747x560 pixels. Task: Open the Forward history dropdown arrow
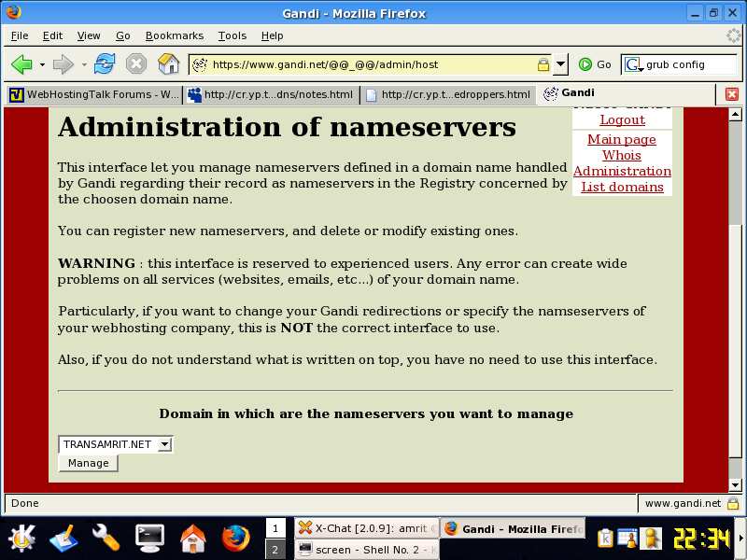coord(84,64)
